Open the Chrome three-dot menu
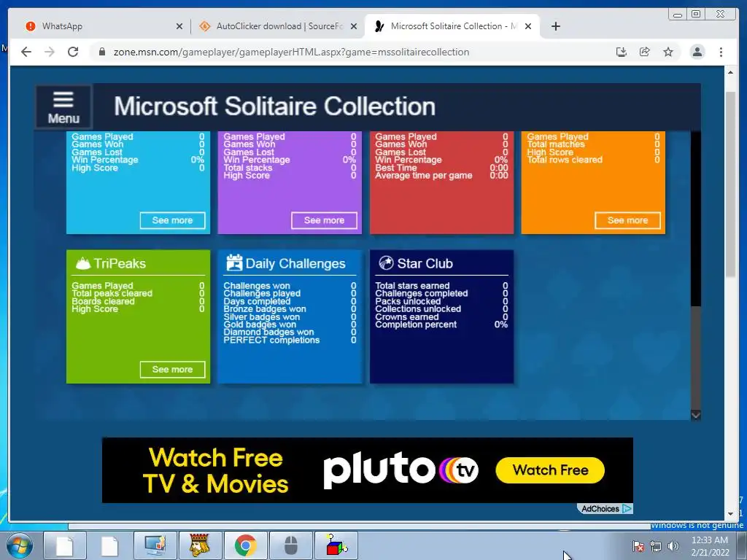 [721, 52]
